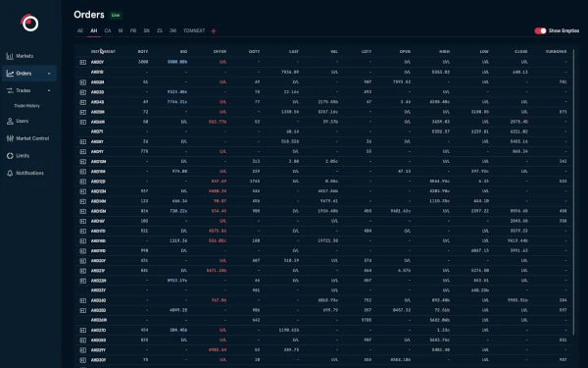
Task: Open the NI tab
Action: (x=121, y=30)
